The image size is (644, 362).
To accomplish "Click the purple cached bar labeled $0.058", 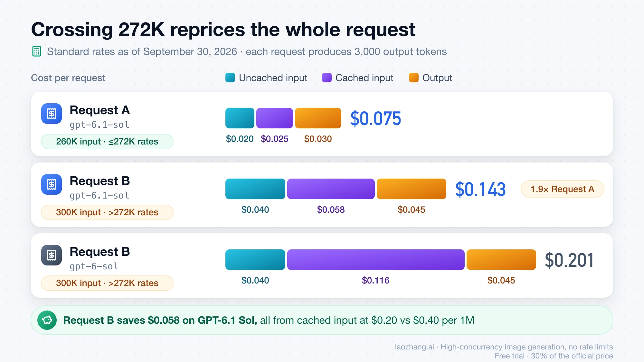I will click(x=331, y=189).
